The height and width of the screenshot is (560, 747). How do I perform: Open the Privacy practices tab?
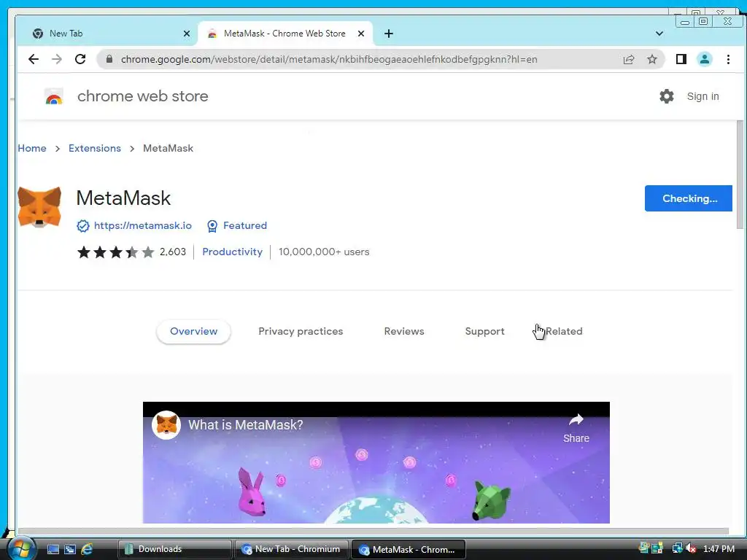click(301, 332)
